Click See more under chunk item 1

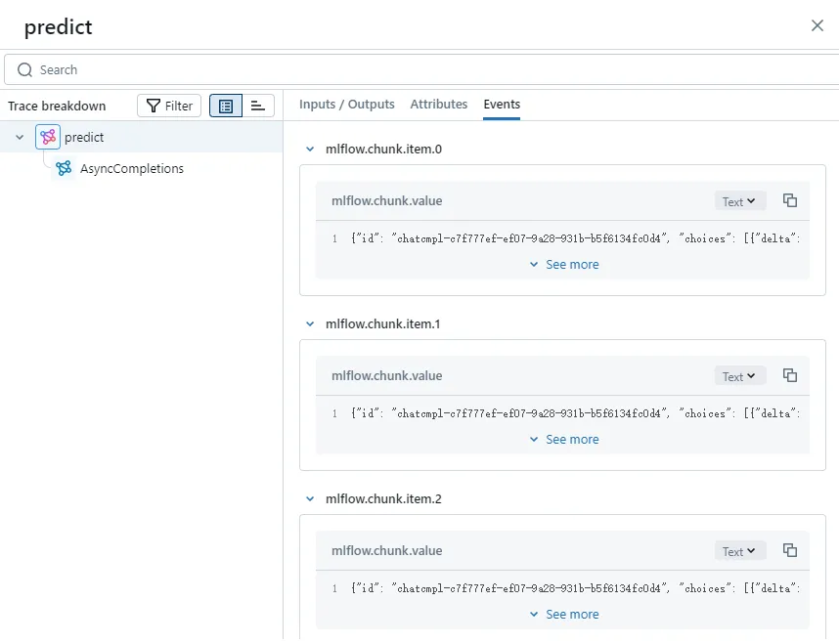[x=564, y=440]
